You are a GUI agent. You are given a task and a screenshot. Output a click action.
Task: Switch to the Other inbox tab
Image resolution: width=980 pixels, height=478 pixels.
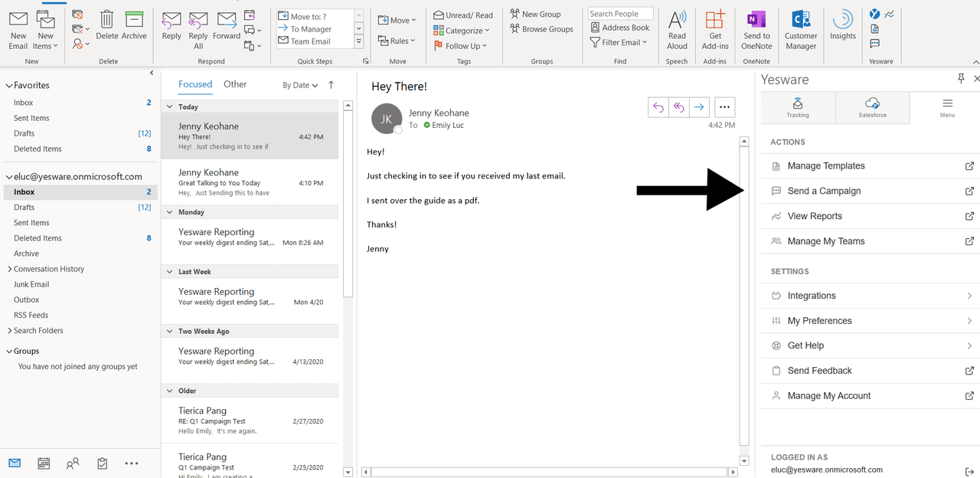click(235, 84)
